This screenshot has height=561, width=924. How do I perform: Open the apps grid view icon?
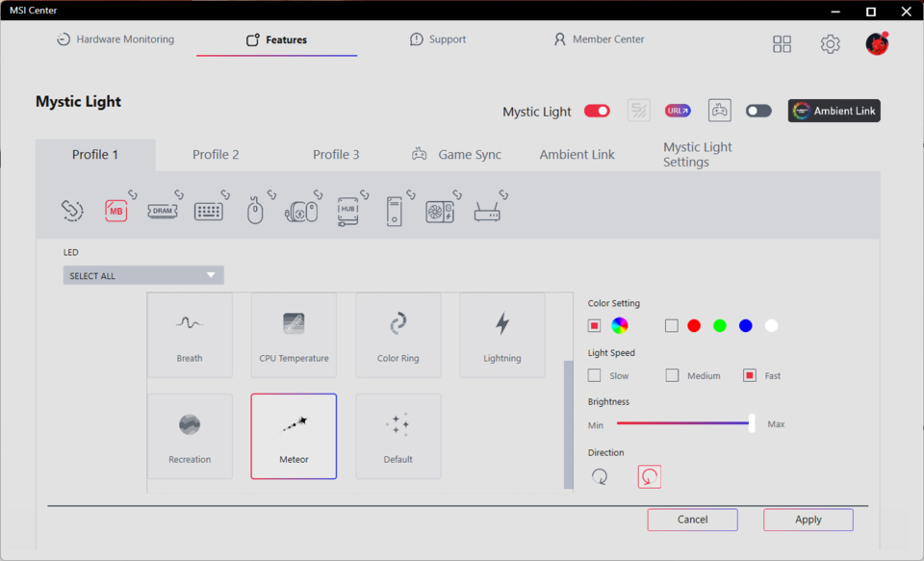[782, 43]
